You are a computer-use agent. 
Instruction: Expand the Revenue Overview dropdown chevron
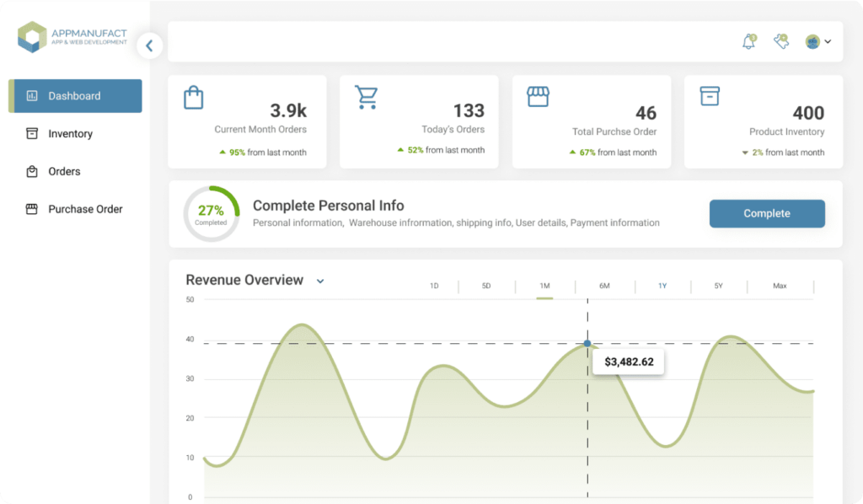(319, 281)
